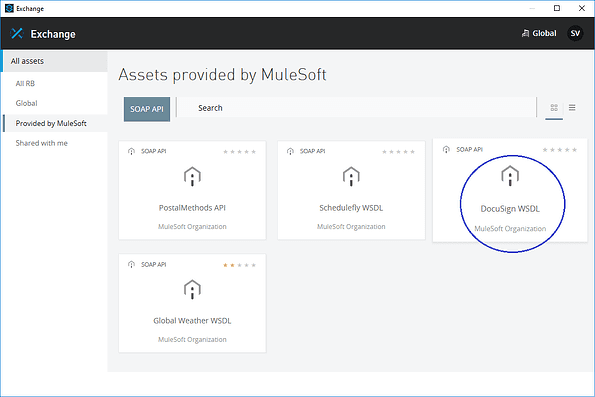
Task: Maximize the Exchange window
Action: pos(557,8)
